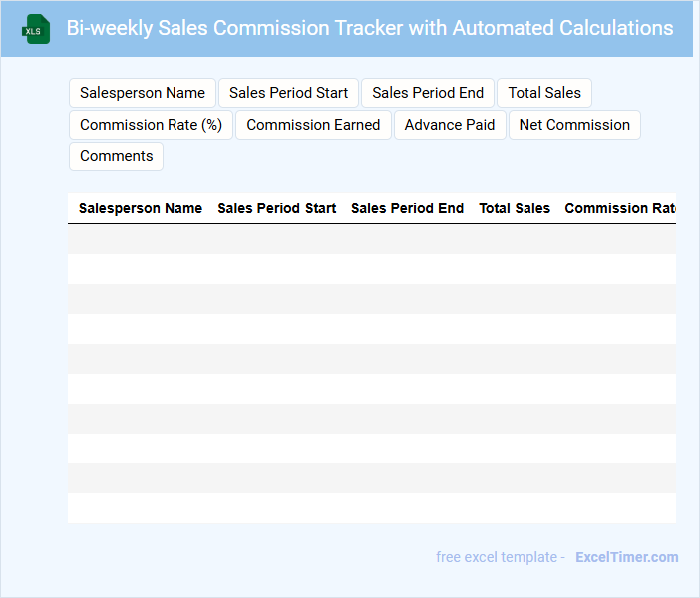Click the Total Sales column header
The image size is (700, 598).
tap(515, 208)
